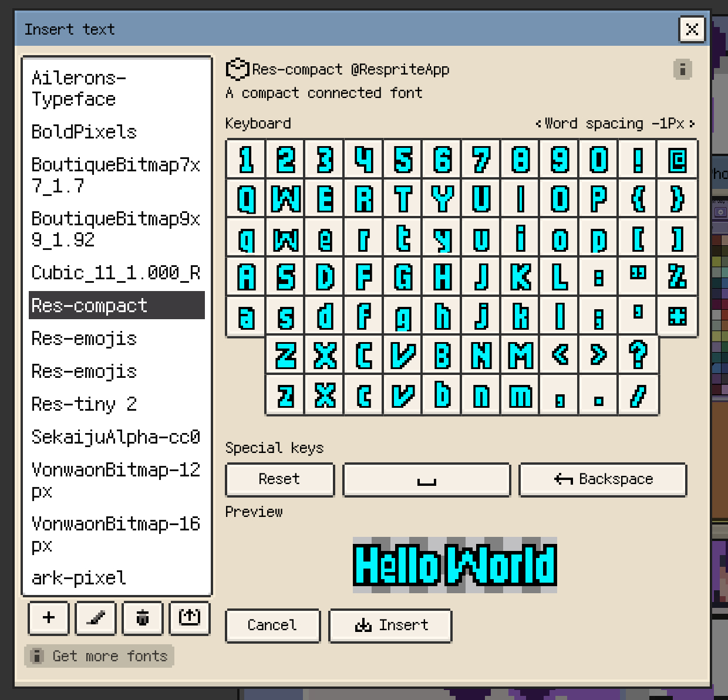Image resolution: width=728 pixels, height=700 pixels.
Task: Click the add font plus icon
Action: point(49,618)
